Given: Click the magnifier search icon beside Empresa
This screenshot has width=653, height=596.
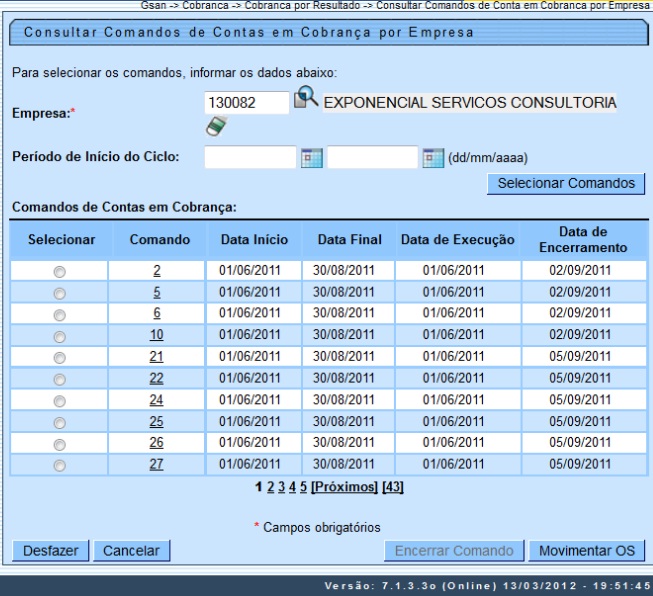Looking at the screenshot, I should [306, 100].
